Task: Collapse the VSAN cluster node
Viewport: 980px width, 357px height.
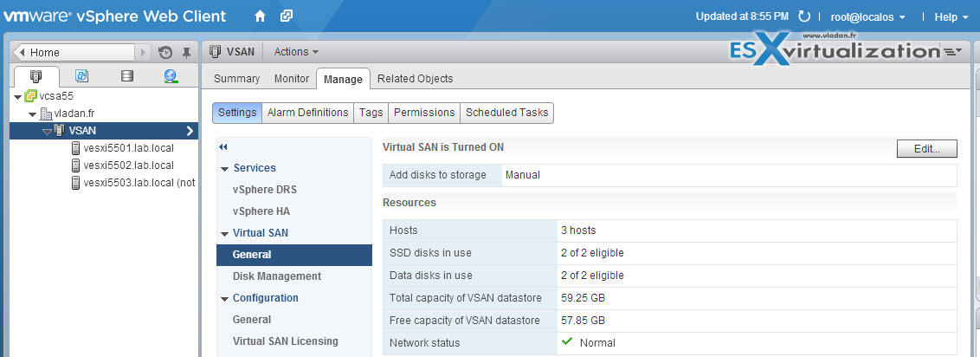Action: tap(46, 132)
